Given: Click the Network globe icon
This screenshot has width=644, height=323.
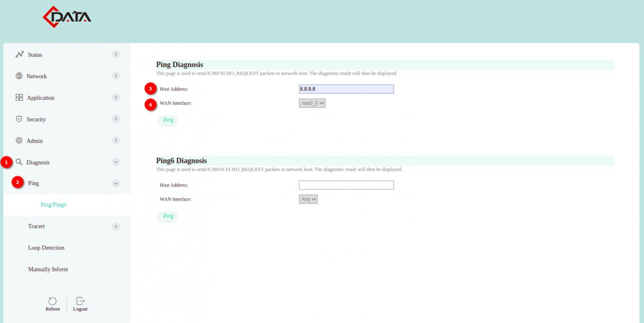Looking at the screenshot, I should click(19, 76).
